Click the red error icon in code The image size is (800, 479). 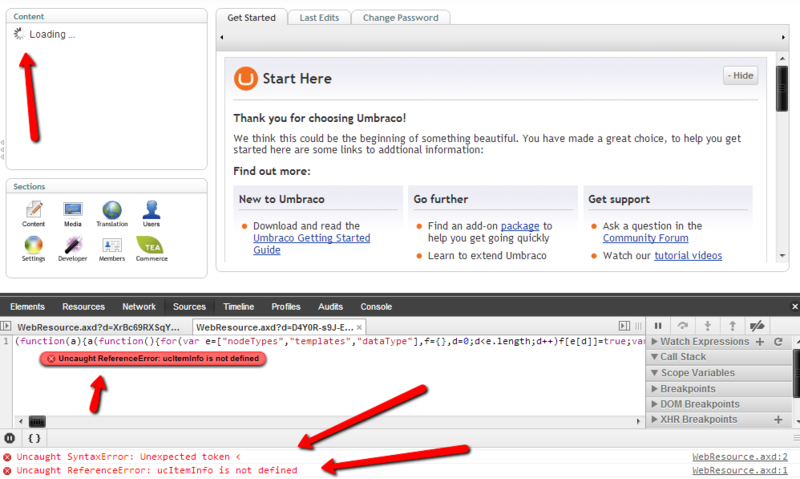(51, 359)
